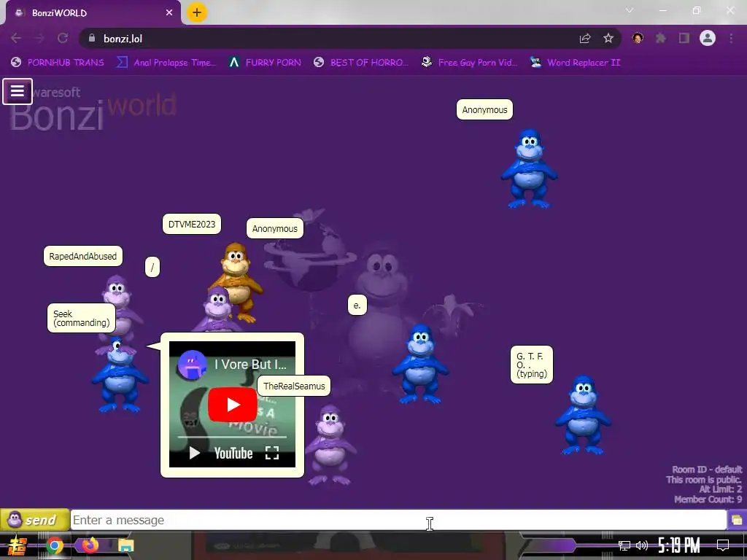
Task: Click the purple Bonzi named TheRealSeamus
Action: tap(330, 444)
